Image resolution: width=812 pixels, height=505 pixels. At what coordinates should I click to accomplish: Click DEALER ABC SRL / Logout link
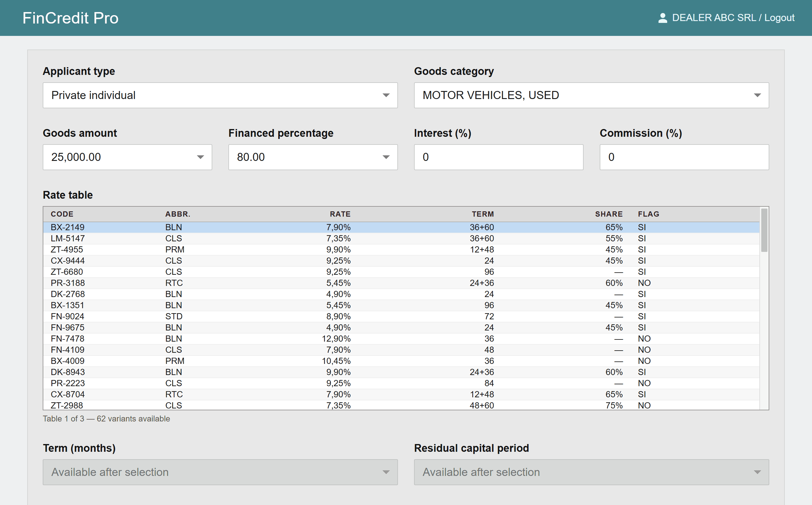pyautogui.click(x=733, y=18)
